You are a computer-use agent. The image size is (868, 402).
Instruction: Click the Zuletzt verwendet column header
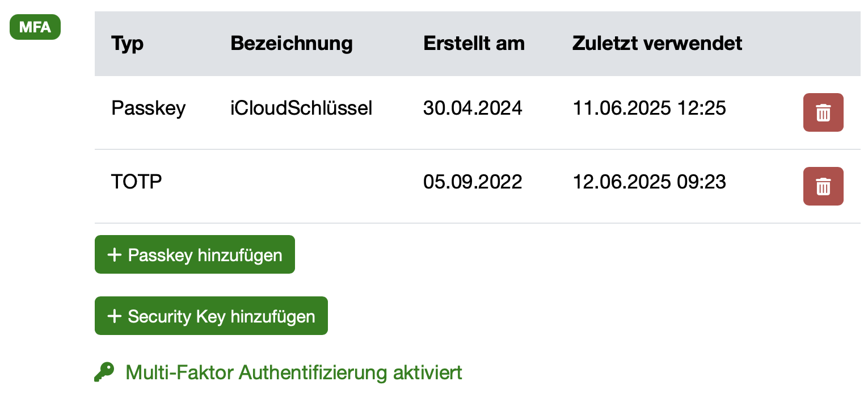pos(657,43)
